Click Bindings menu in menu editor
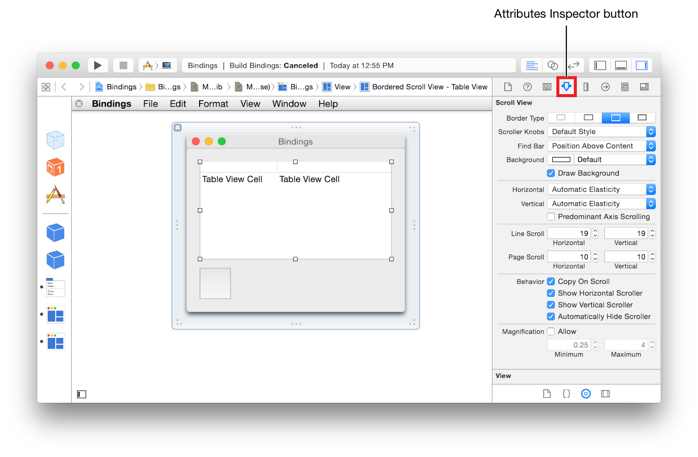Viewport: 698px width, 457px height. coord(111,104)
